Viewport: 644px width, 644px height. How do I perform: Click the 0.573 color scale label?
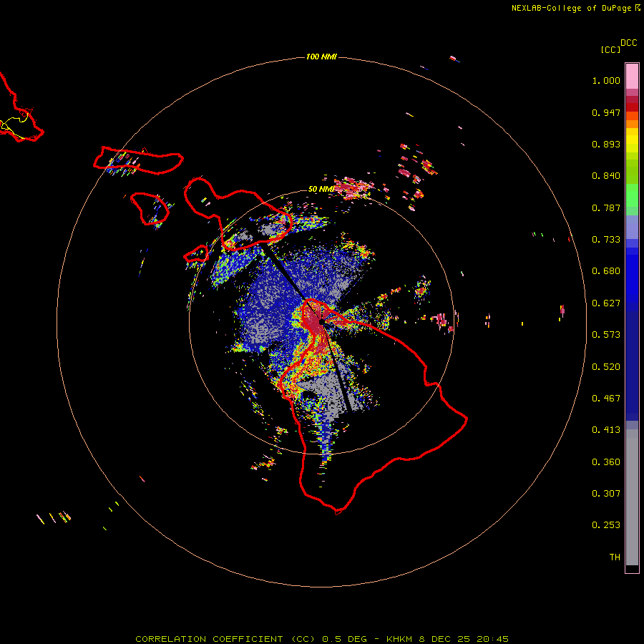[x=606, y=335]
